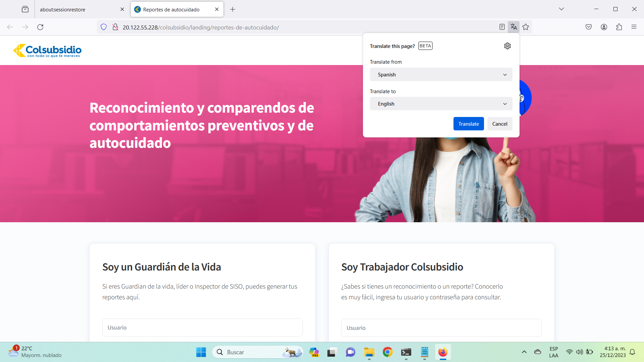
Task: Expand the Translate to English dropdown
Action: pyautogui.click(x=441, y=104)
